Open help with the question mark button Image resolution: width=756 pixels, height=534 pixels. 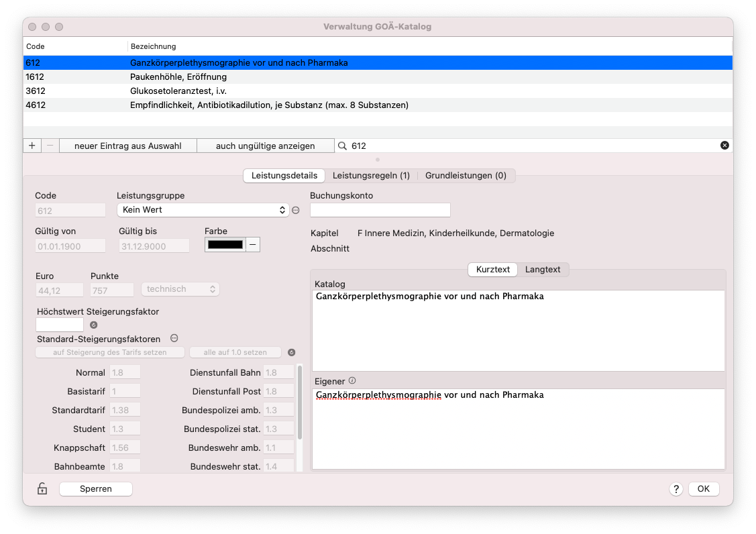676,489
